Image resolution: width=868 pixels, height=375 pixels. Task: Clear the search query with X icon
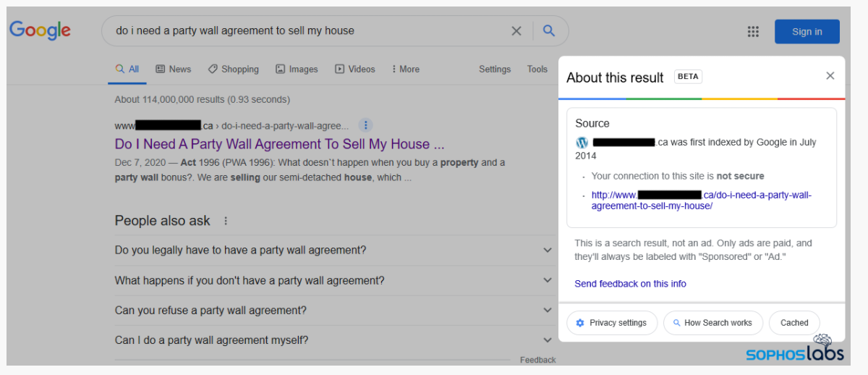coord(516,30)
